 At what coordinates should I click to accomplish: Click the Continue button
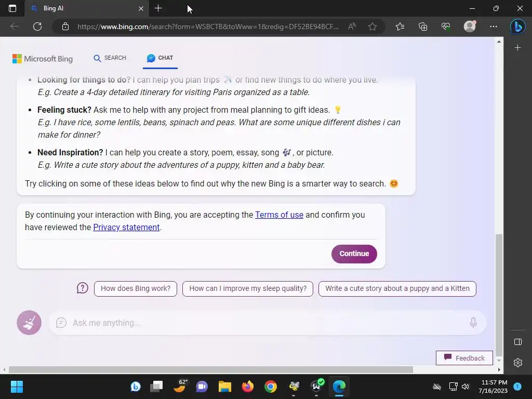(x=354, y=254)
